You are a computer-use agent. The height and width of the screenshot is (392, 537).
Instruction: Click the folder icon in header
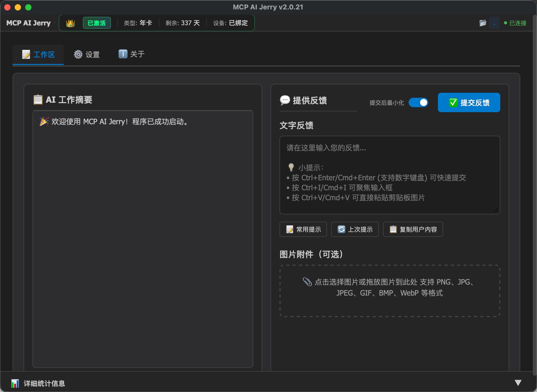(x=483, y=23)
